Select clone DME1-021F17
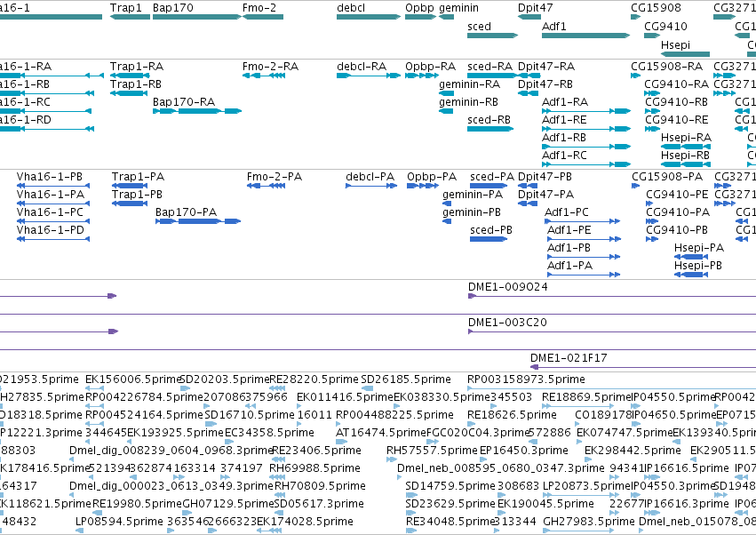This screenshot has width=756, height=535. pyautogui.click(x=643, y=367)
